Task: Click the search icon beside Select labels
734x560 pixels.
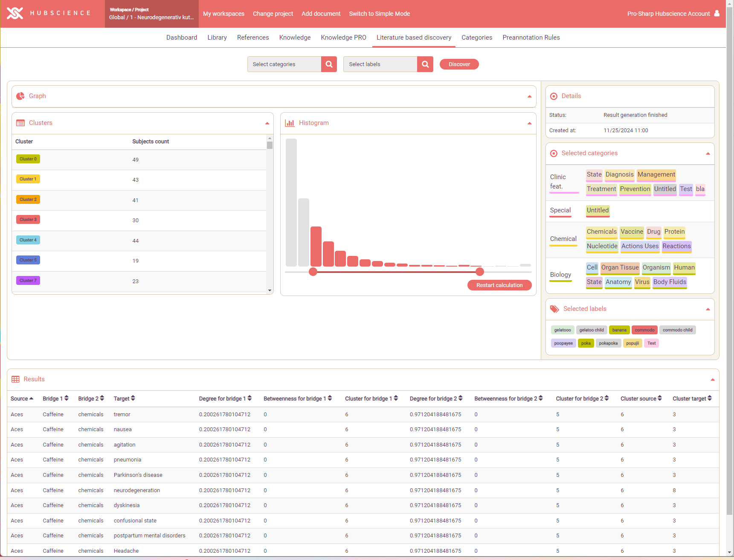Action: tap(425, 64)
